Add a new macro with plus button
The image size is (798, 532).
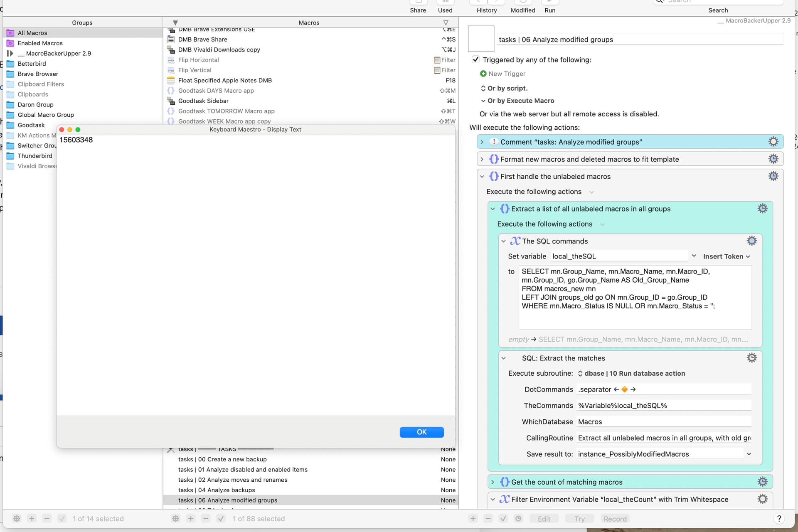191,519
